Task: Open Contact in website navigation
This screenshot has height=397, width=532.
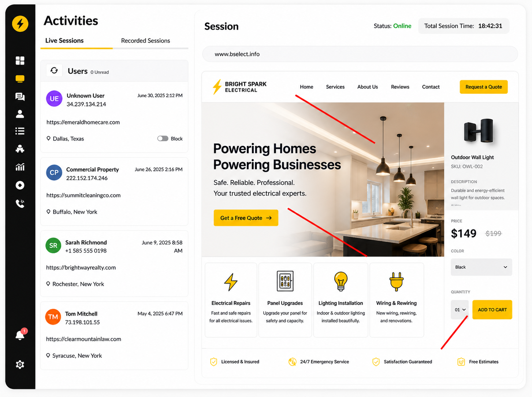Action: 431,87
